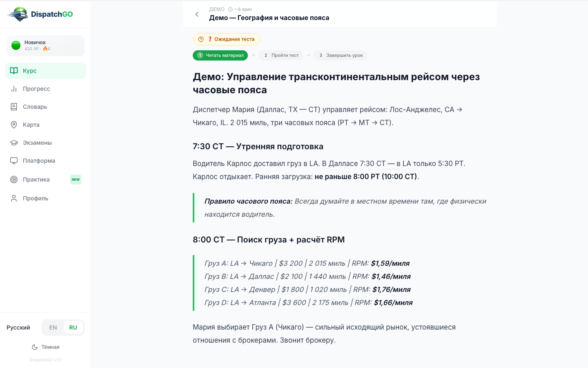588x368 pixels.
Task: Click the Платформа monitor icon
Action: click(x=14, y=161)
